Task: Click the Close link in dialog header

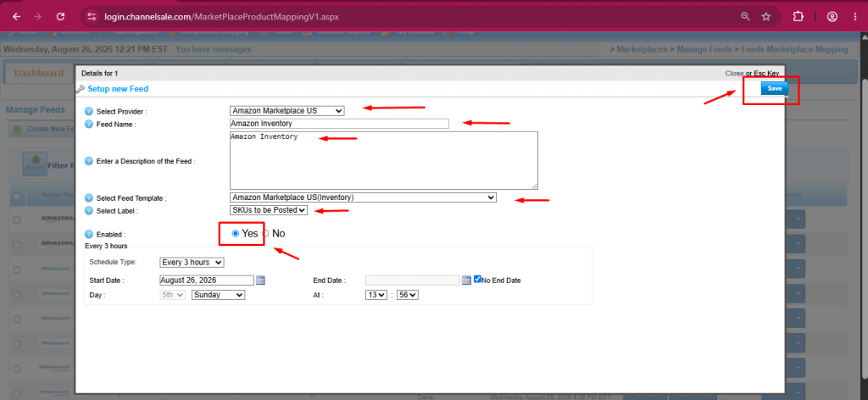Action: 734,73
